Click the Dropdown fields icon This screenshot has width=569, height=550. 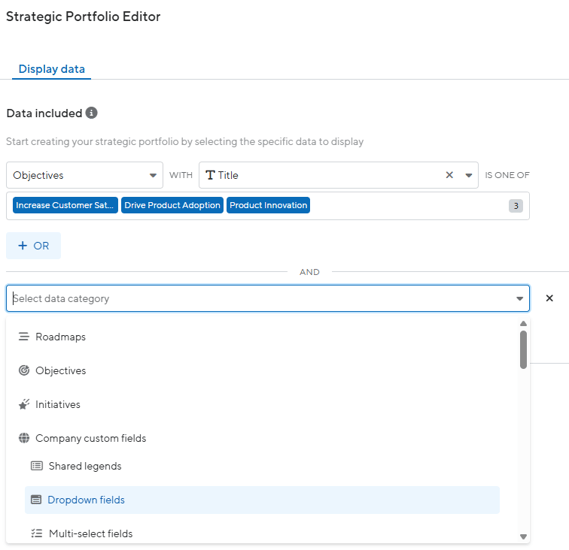pyautogui.click(x=36, y=500)
